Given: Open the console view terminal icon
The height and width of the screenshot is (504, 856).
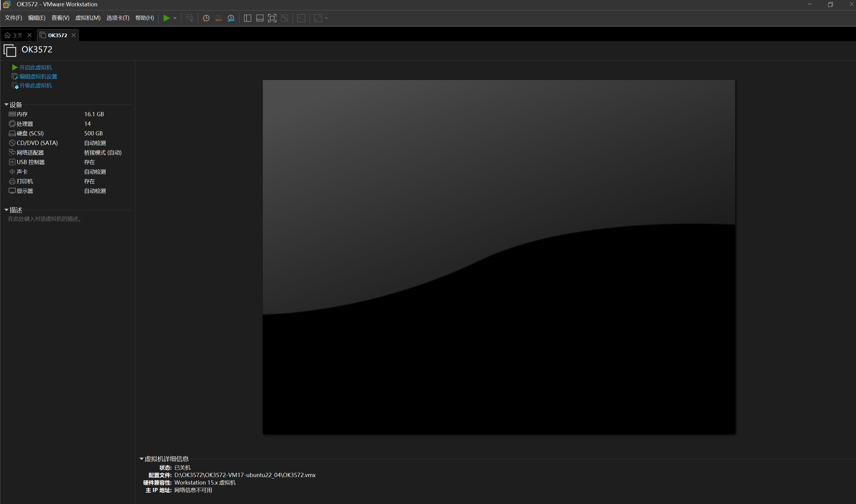Looking at the screenshot, I should coord(301,18).
